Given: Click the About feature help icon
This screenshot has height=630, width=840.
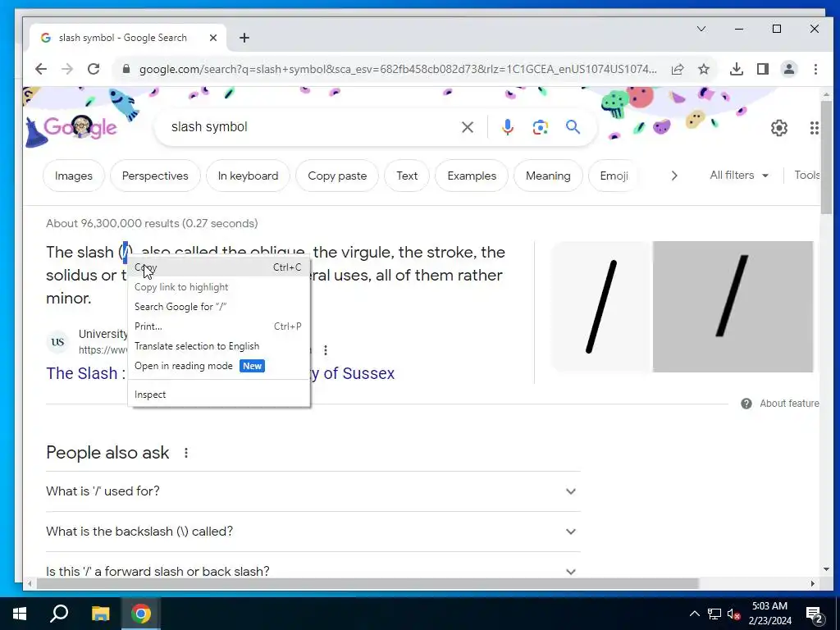Looking at the screenshot, I should [746, 404].
